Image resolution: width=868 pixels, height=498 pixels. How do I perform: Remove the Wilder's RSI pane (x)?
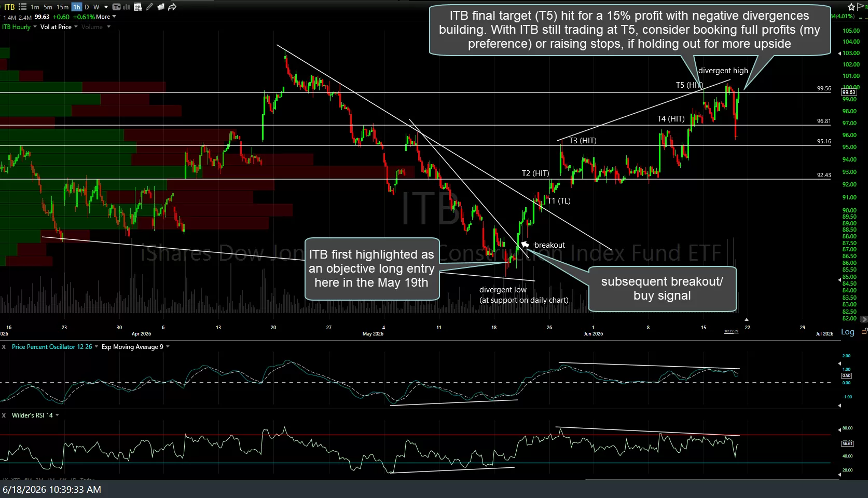click(4, 415)
